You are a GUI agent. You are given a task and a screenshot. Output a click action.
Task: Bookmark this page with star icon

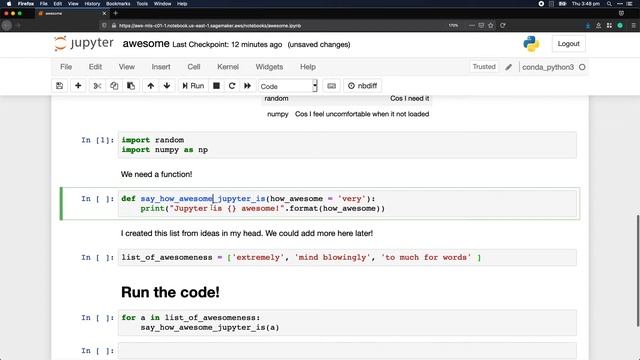(x=491, y=25)
